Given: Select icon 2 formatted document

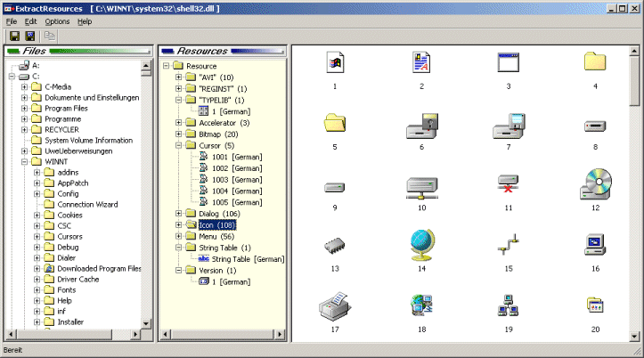Looking at the screenshot, I should 422,63.
